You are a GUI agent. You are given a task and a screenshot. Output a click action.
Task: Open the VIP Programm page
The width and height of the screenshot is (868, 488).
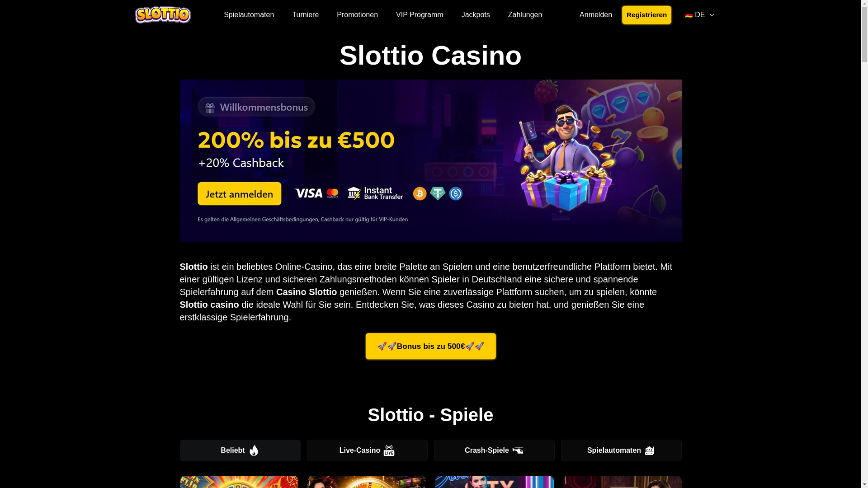[420, 15]
